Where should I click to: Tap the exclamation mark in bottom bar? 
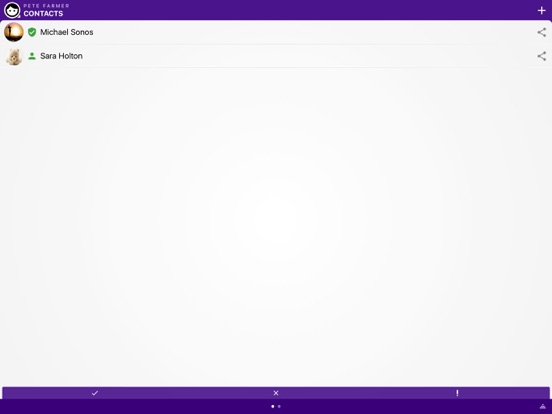pyautogui.click(x=457, y=393)
